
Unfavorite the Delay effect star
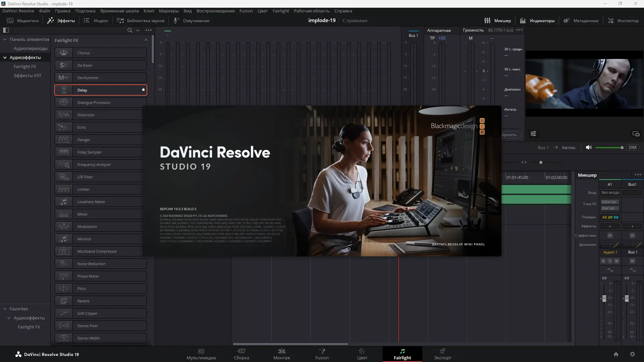coord(143,90)
